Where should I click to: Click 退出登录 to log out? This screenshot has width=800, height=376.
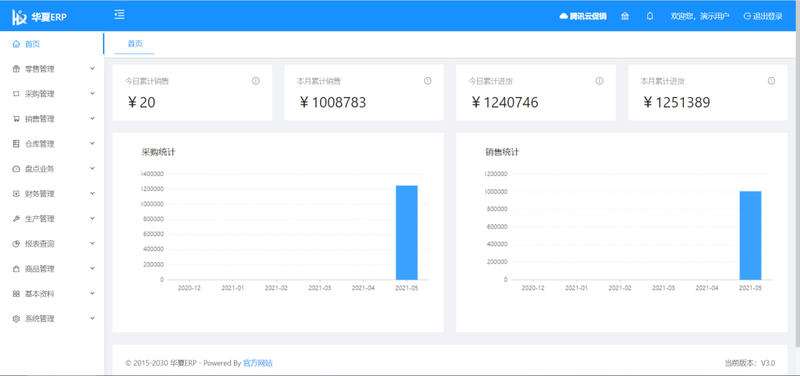pyautogui.click(x=763, y=16)
